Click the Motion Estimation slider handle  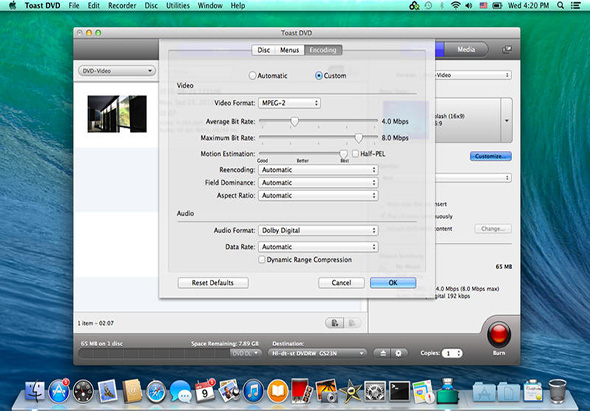tap(343, 154)
